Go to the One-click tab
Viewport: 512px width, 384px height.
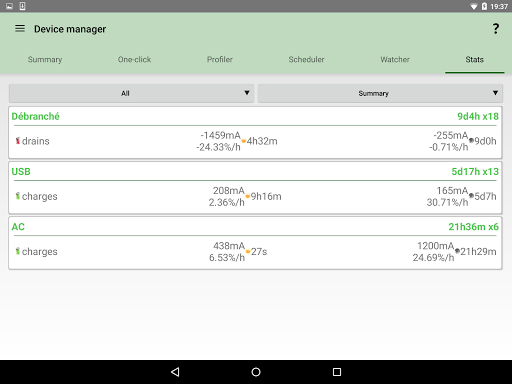point(134,59)
